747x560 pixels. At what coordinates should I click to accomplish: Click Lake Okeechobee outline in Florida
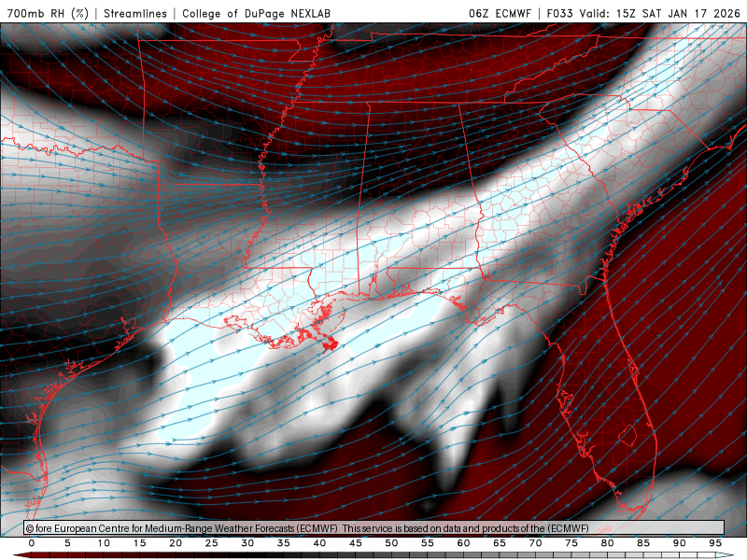(628, 435)
